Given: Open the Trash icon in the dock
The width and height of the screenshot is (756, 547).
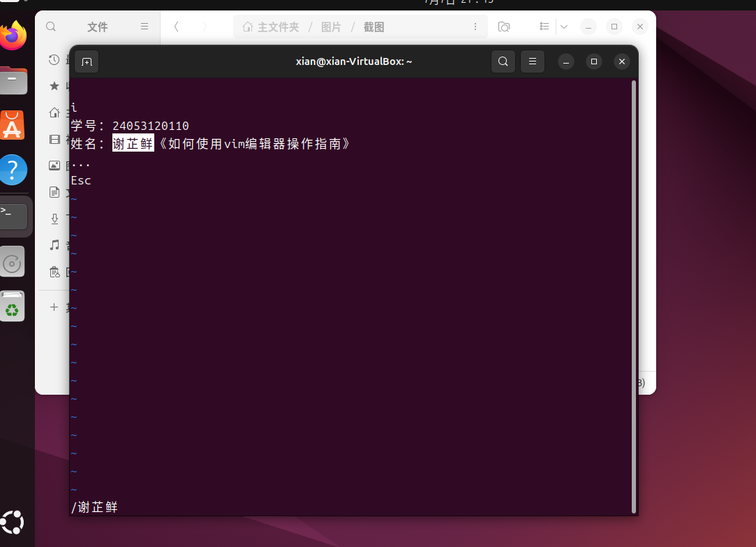Looking at the screenshot, I should tap(12, 306).
